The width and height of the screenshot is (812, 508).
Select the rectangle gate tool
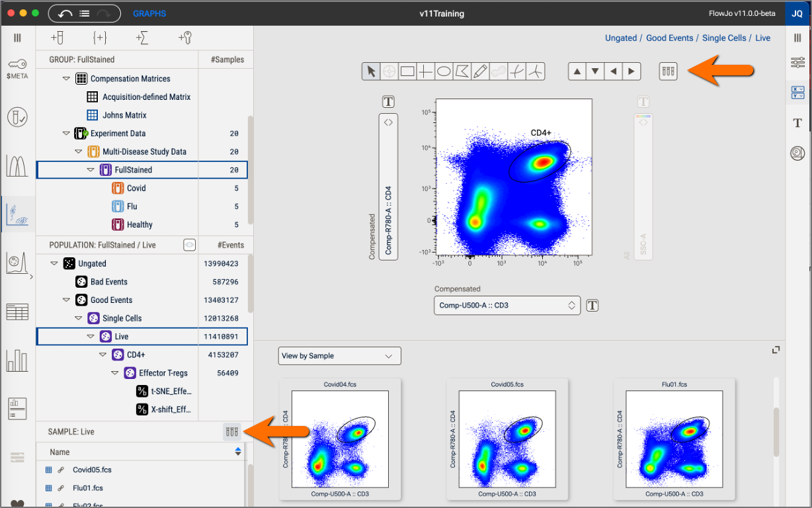point(407,71)
